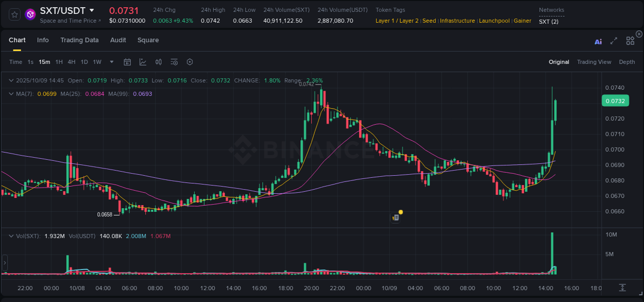Image resolution: width=644 pixels, height=302 pixels.
Task: Enable the 1W weekly interval
Action: click(x=97, y=62)
